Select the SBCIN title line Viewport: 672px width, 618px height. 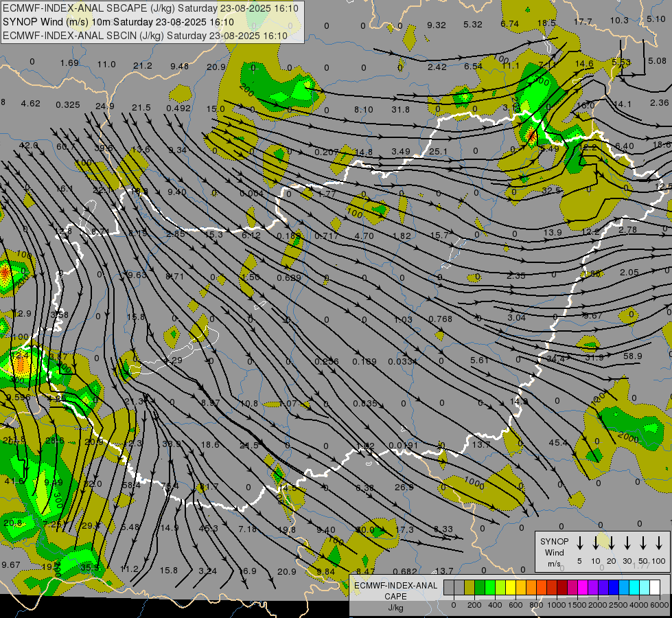point(145,36)
